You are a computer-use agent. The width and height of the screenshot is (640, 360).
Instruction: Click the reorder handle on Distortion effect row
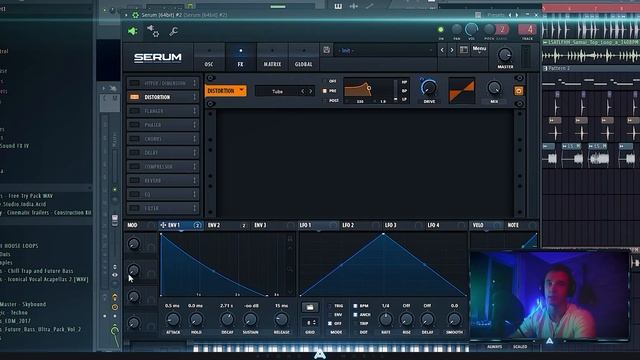[194, 97]
